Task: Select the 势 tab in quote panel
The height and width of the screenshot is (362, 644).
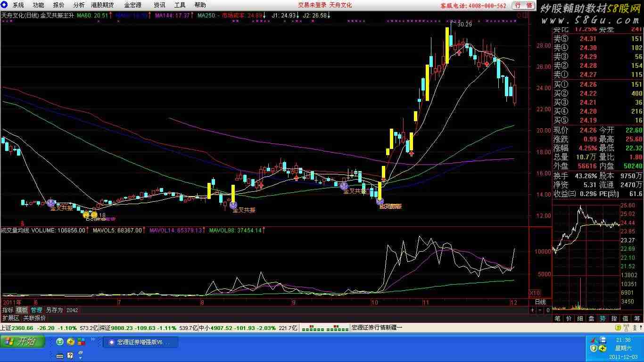Action: (x=603, y=319)
